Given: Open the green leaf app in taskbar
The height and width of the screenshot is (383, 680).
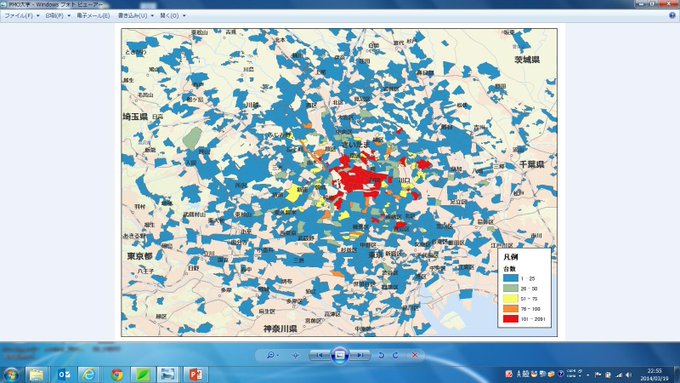Looking at the screenshot, I should click(143, 374).
